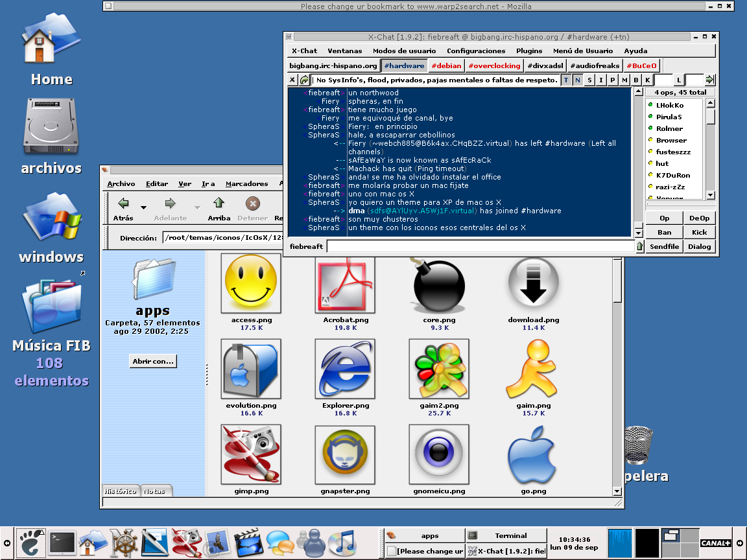Image resolution: width=747 pixels, height=560 pixels.
Task: Toggle channel mode K in X-Chat
Action: (x=647, y=80)
